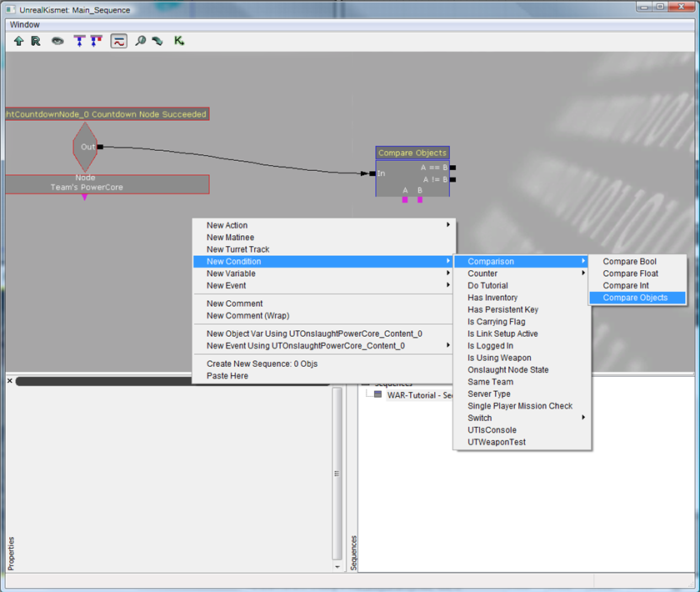Click the hide unused connectors icon with single blue arrow
The image size is (700, 592).
click(79, 41)
